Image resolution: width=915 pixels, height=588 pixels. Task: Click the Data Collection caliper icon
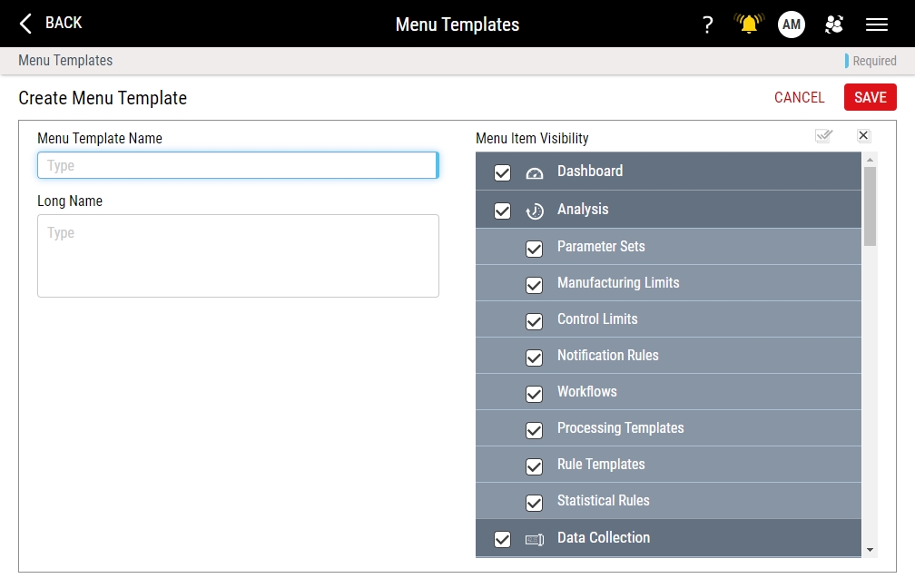[x=535, y=539]
